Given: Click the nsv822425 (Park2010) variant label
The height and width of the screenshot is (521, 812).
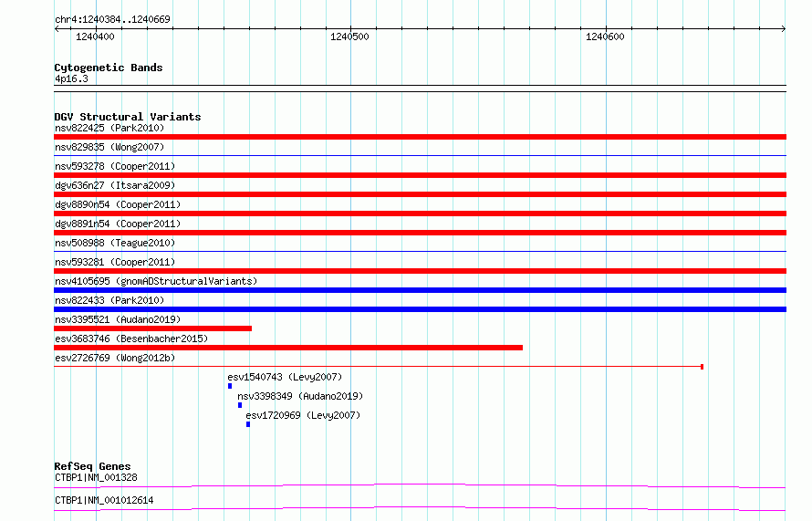Looking at the screenshot, I should [x=109, y=128].
